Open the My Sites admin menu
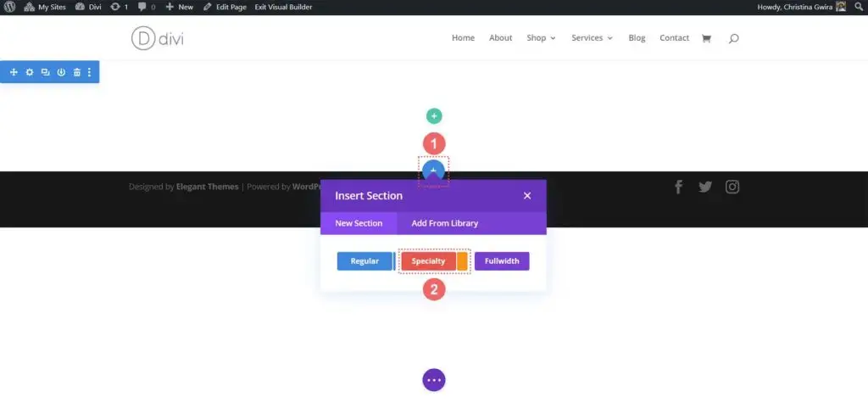868x403 pixels. pos(45,7)
